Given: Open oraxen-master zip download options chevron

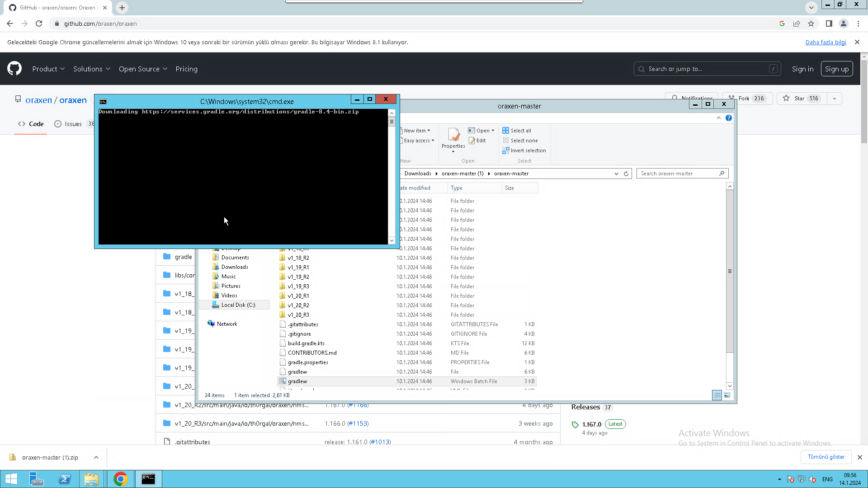Looking at the screenshot, I should [x=96, y=457].
